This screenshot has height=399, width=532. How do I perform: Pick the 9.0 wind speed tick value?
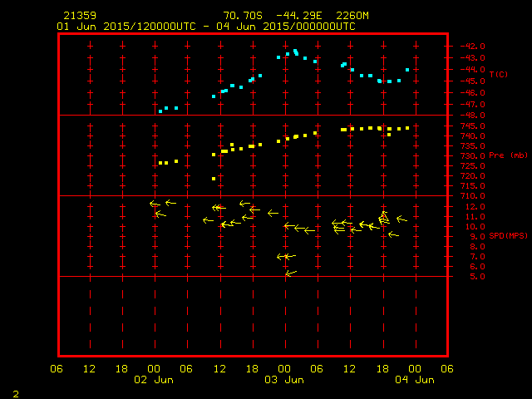pos(478,237)
